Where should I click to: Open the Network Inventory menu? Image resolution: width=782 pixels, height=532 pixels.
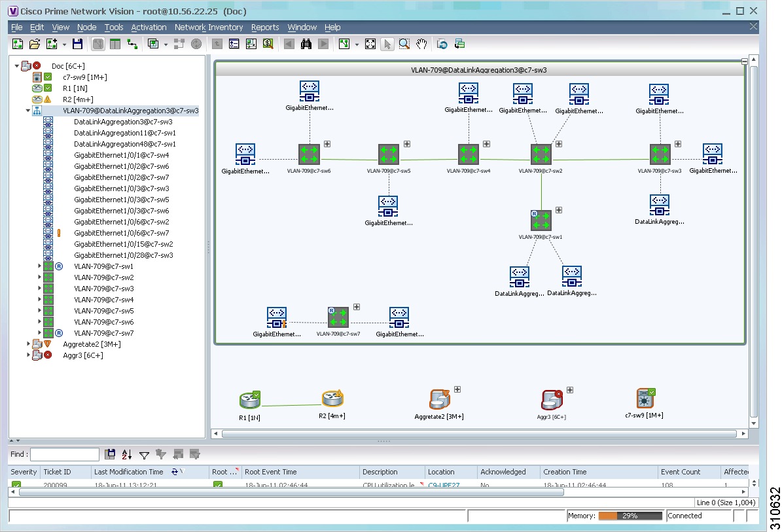click(x=209, y=27)
